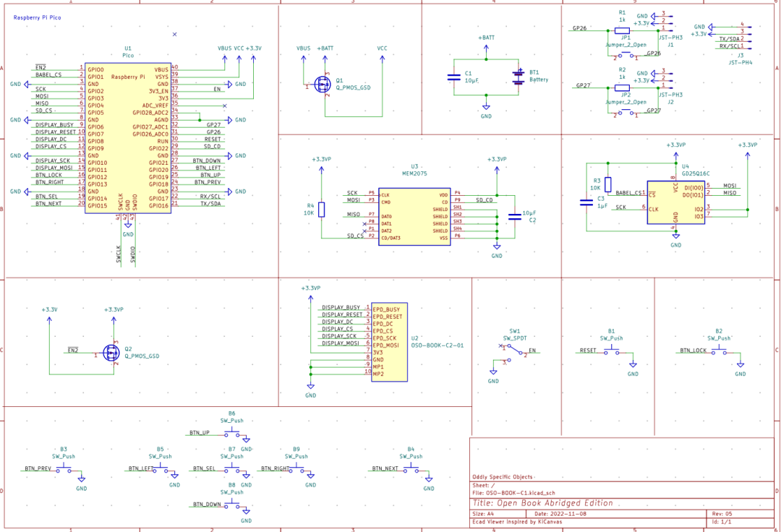Select resistor R2 1k symbol
The height and width of the screenshot is (532, 781).
click(622, 87)
